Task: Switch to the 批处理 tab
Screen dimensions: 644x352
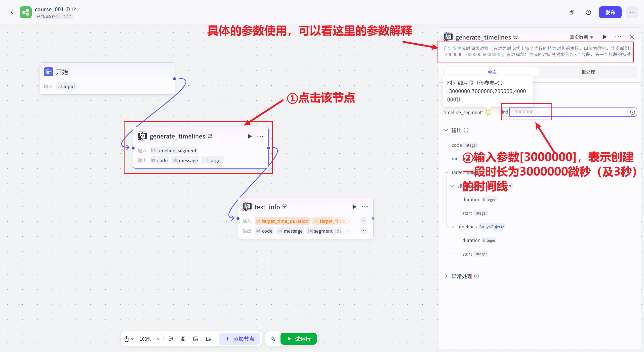Action: point(588,72)
